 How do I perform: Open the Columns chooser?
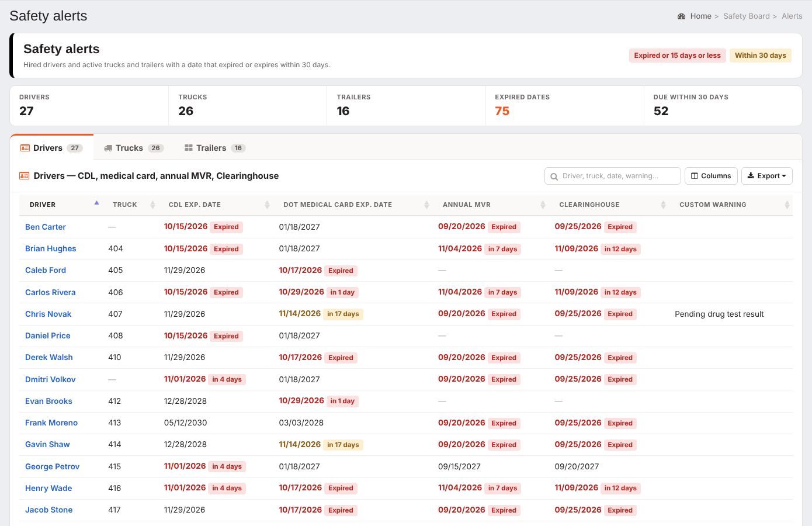click(711, 176)
